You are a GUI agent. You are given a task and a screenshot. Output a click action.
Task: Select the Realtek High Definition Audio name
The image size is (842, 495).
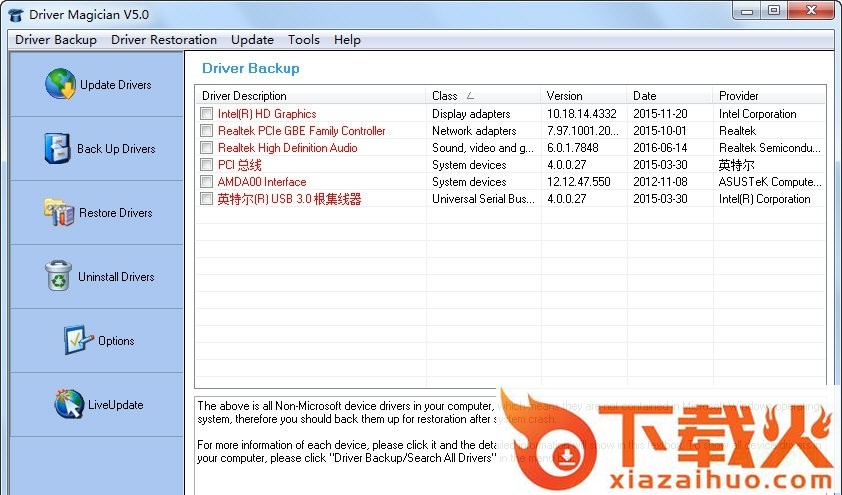click(x=287, y=148)
